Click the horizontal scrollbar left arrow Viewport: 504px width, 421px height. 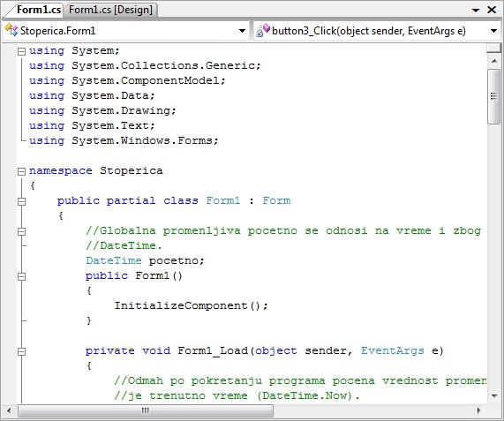[9, 410]
